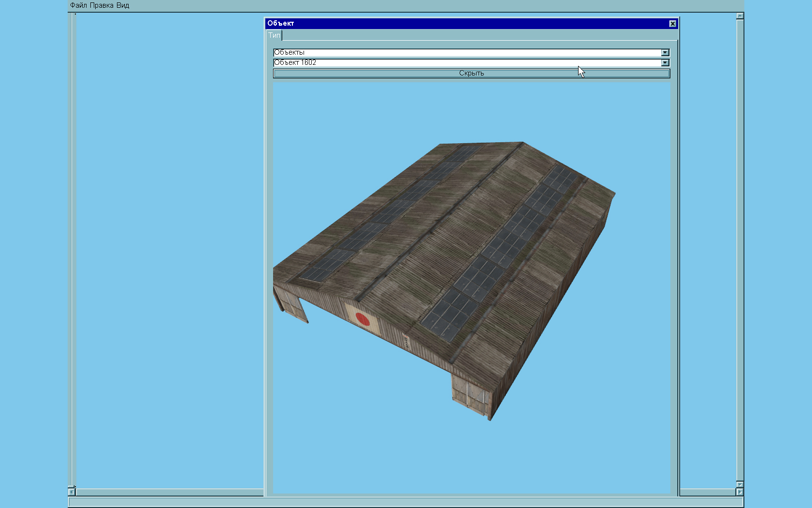Open the Правка menu

click(x=101, y=5)
